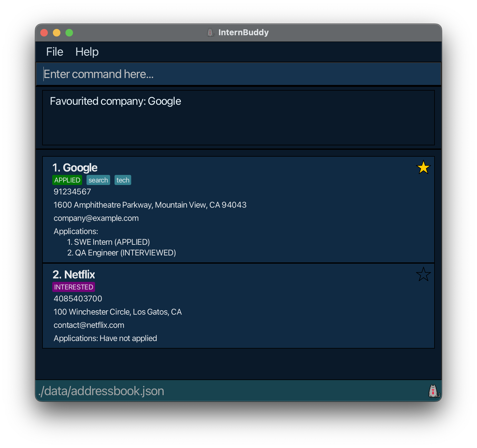Click the InternBuddy cat icon in status bar
This screenshot has width=477, height=448.
434,391
